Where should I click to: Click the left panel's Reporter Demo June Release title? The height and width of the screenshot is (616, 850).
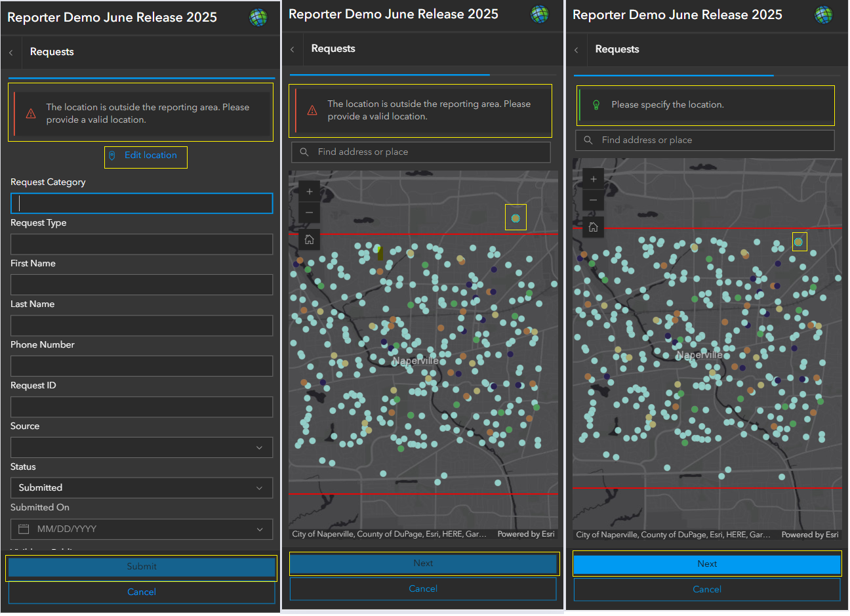tap(112, 18)
